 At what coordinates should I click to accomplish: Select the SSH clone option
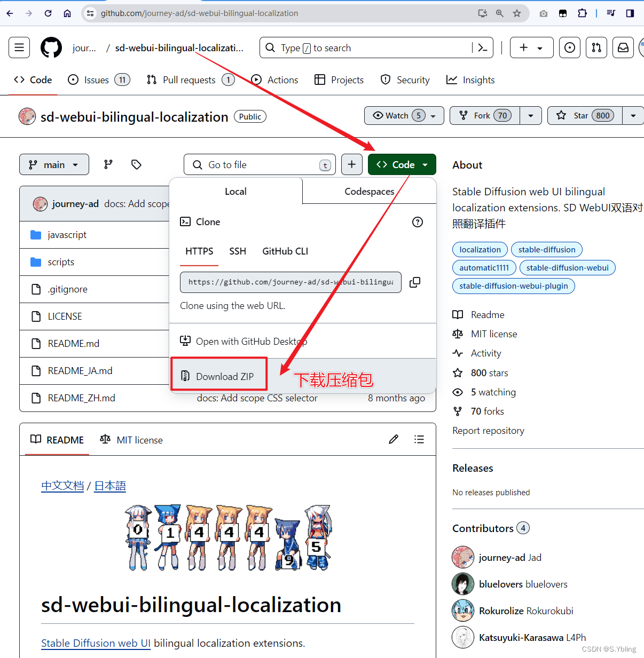(238, 251)
